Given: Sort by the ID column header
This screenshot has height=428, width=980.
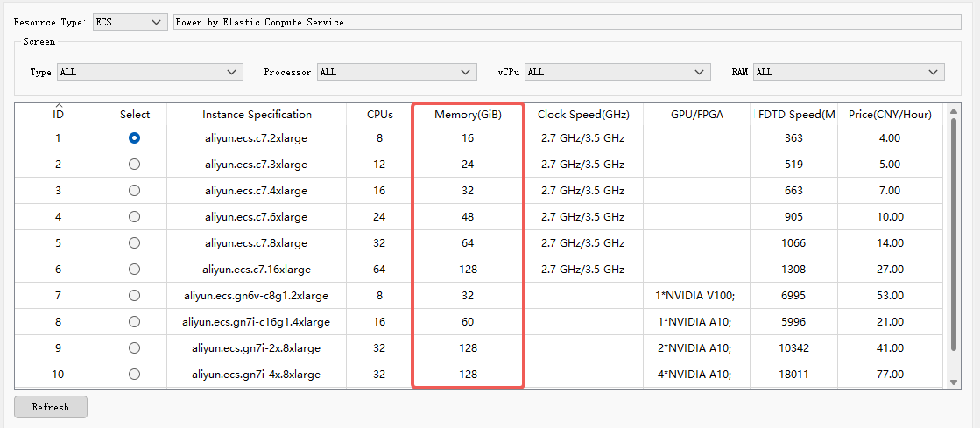Looking at the screenshot, I should (x=58, y=115).
